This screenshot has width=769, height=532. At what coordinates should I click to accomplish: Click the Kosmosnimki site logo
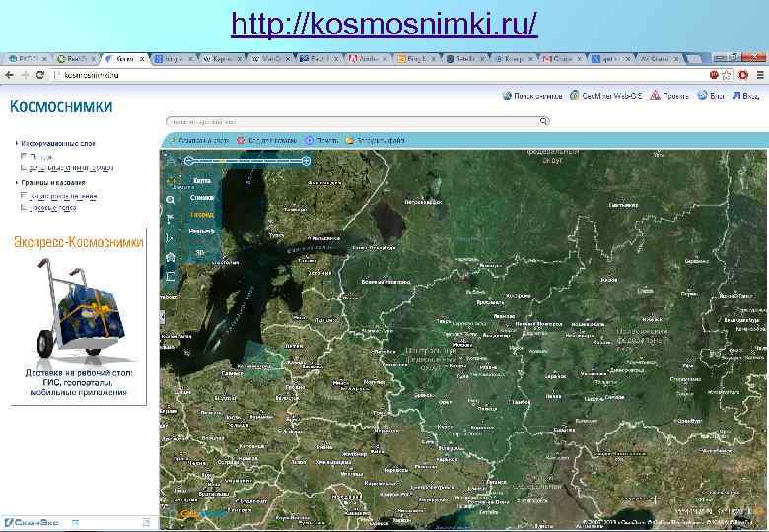click(x=61, y=106)
